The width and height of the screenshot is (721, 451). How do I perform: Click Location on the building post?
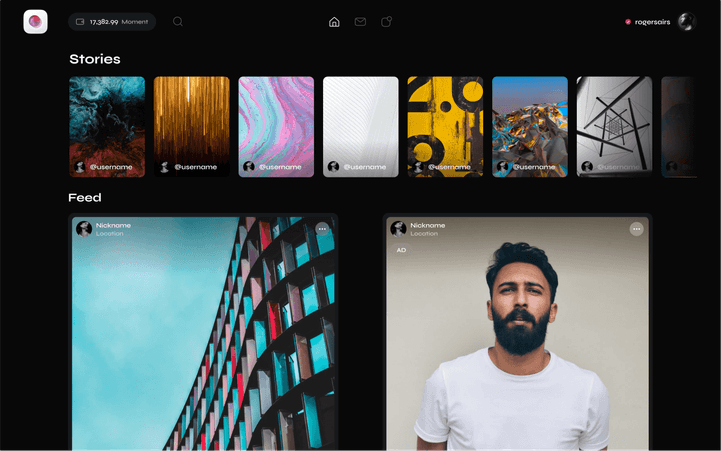tap(109, 234)
